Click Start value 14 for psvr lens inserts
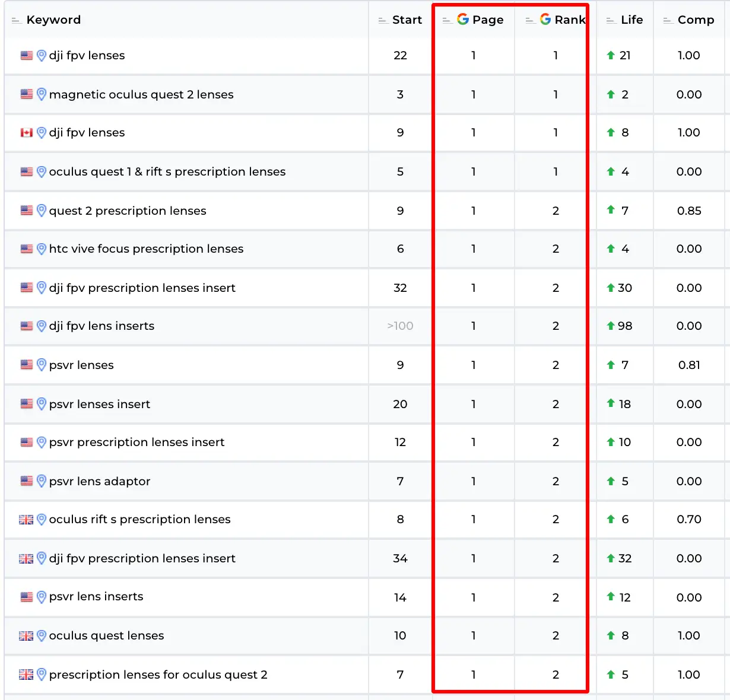 coord(400,597)
